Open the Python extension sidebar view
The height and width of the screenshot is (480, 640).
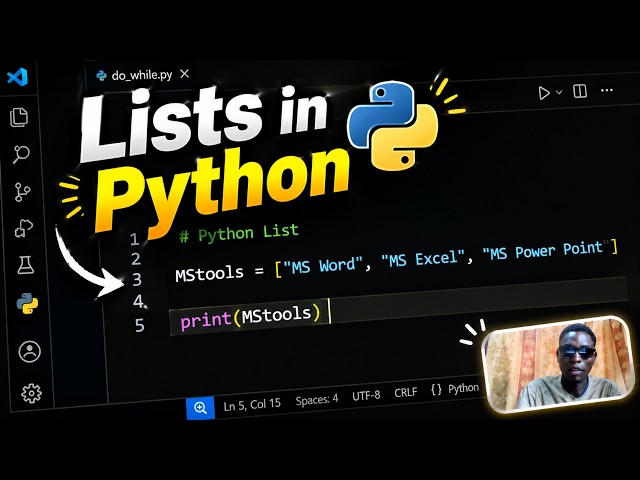(x=27, y=303)
